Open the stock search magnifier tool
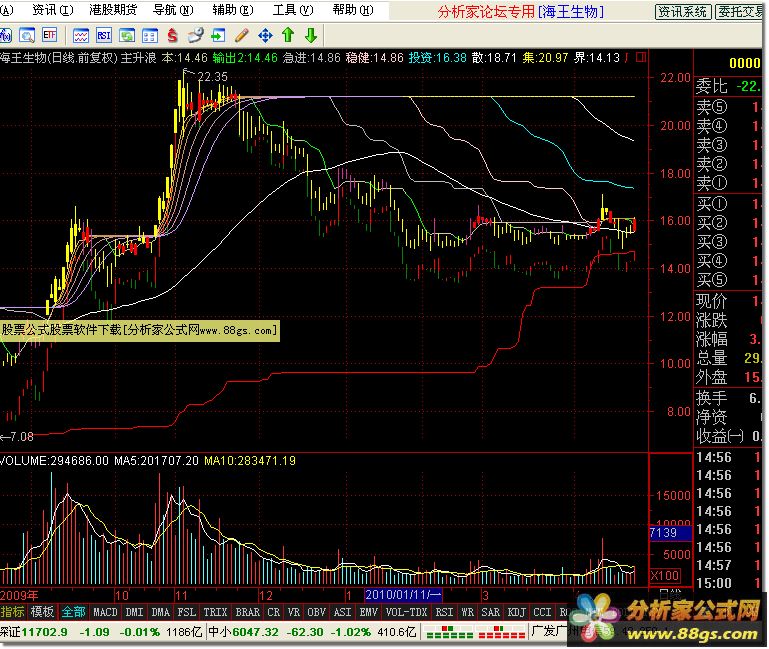The width and height of the screenshot is (769, 649). tap(26, 35)
